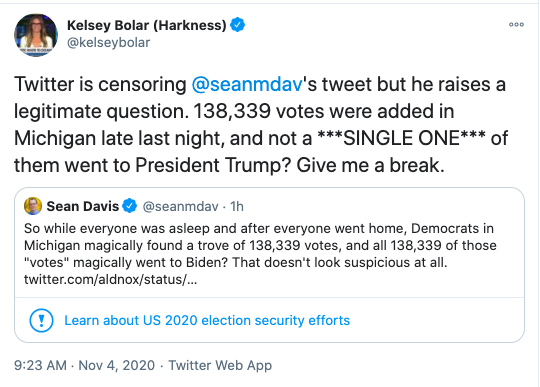Click the Sean Davis name in the quote
Screen dimensions: 540x387
[x=83, y=206]
